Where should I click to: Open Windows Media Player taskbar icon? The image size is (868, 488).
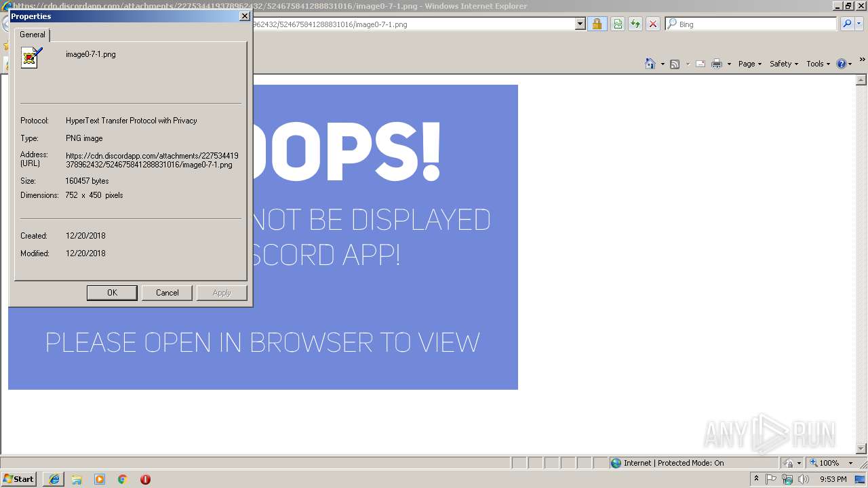click(100, 479)
